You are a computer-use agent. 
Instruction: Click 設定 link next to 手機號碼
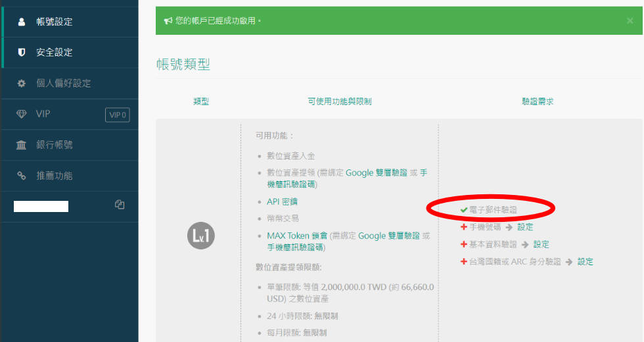click(525, 226)
